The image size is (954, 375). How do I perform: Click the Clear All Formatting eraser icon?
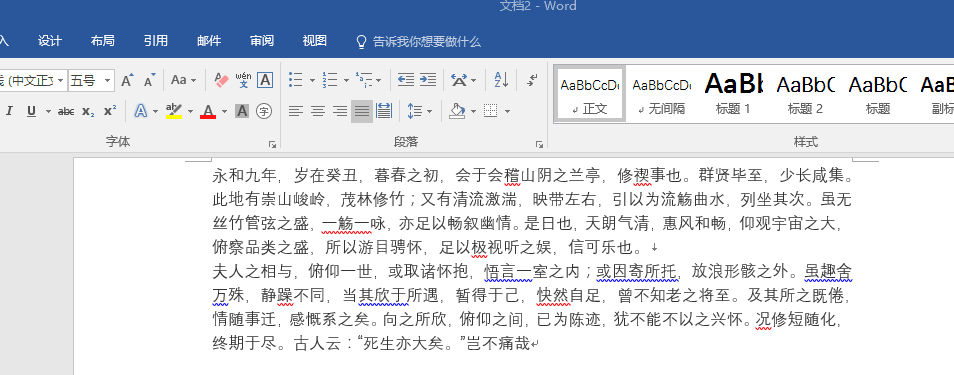(221, 80)
